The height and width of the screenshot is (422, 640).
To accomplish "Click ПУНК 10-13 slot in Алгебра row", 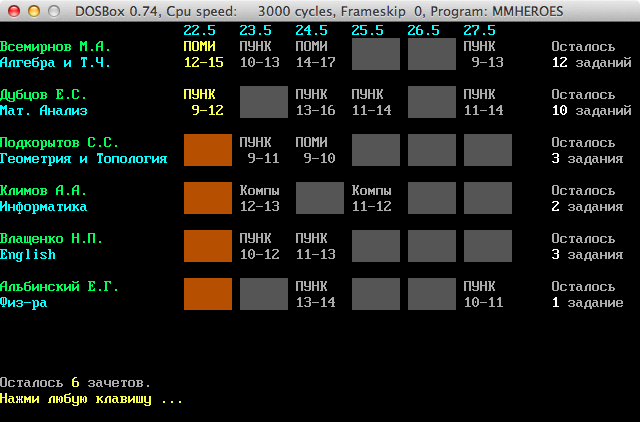I will pos(259,54).
